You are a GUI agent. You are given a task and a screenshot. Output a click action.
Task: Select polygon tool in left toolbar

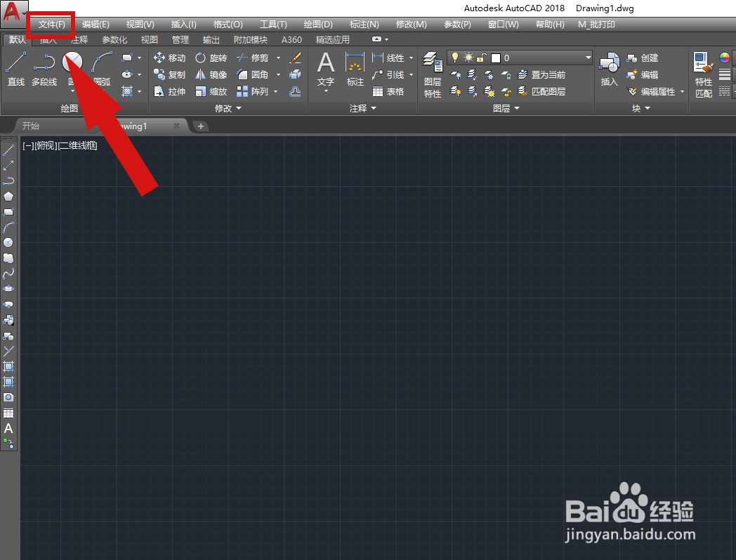click(x=8, y=196)
